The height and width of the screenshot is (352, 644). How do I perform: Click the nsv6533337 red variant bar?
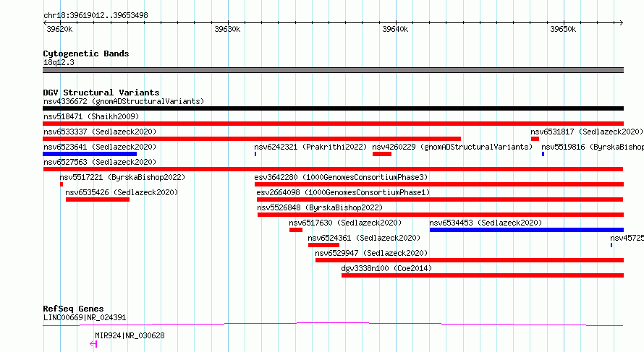(252, 139)
